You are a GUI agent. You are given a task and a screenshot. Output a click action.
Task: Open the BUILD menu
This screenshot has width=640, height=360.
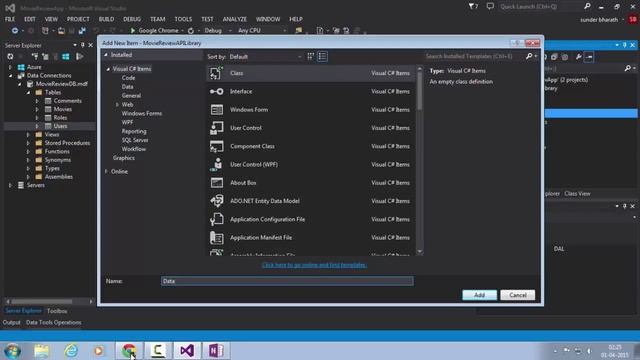pos(106,19)
